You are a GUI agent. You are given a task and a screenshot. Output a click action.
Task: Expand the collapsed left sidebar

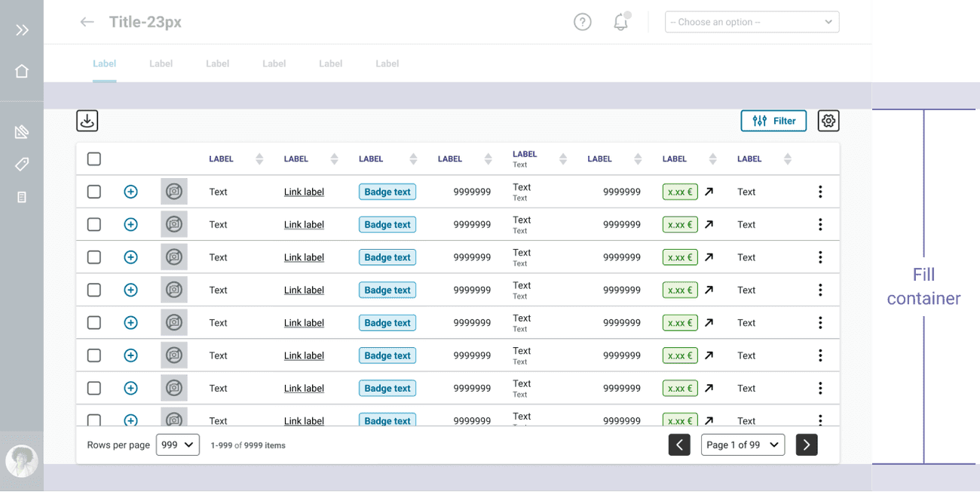coord(22,30)
